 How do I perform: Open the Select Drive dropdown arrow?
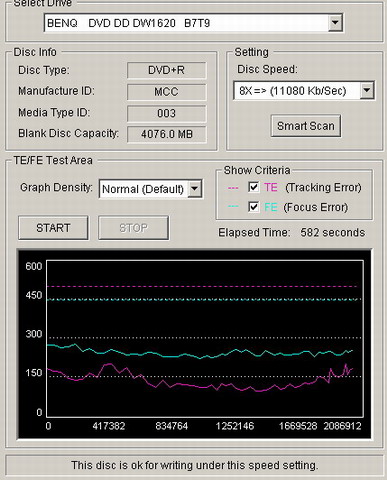pos(335,23)
